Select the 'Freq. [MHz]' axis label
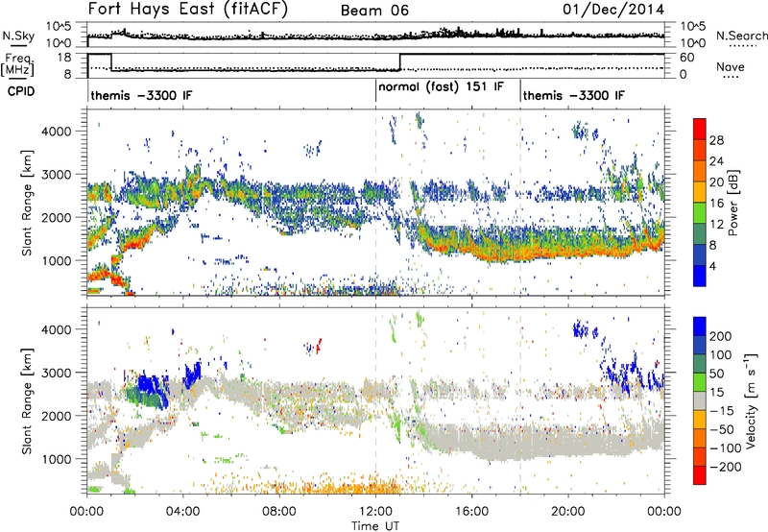The image size is (768, 532). (x=17, y=64)
